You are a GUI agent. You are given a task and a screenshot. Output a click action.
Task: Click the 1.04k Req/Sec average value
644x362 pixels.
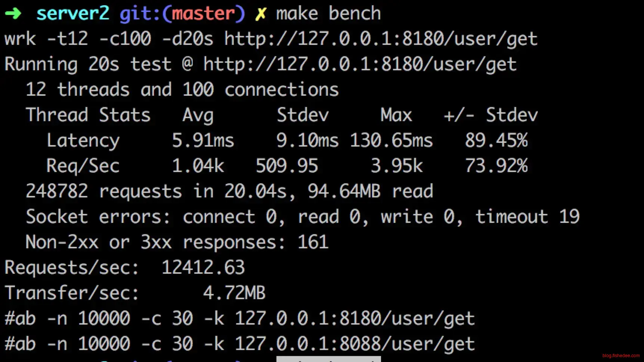coord(198,166)
